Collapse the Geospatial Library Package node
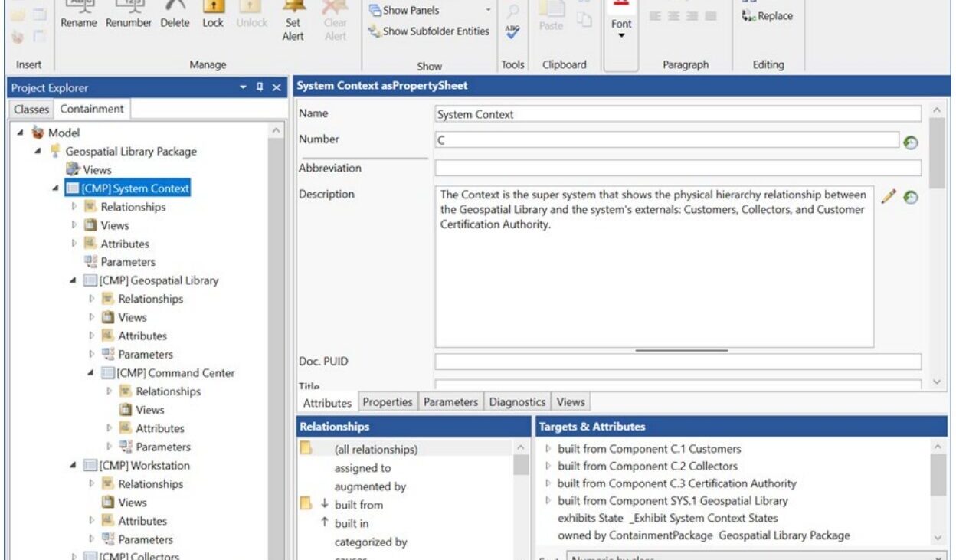Screen dimensions: 956x560 38,152
